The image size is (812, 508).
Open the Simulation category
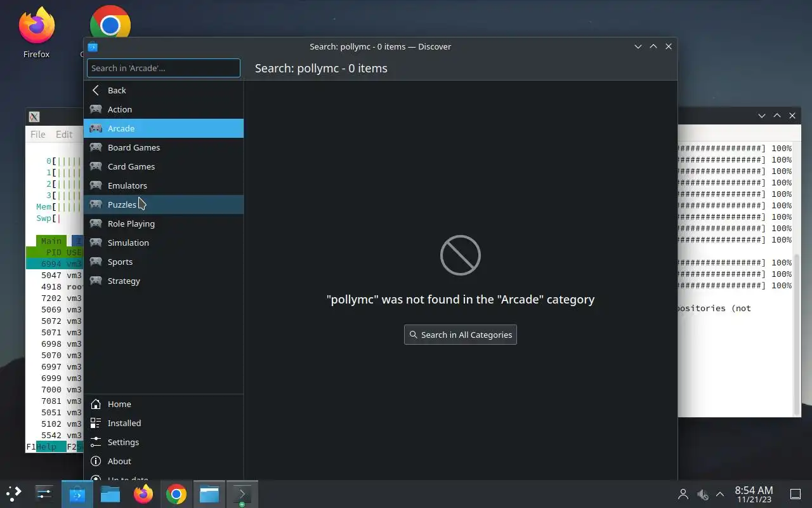(x=164, y=243)
